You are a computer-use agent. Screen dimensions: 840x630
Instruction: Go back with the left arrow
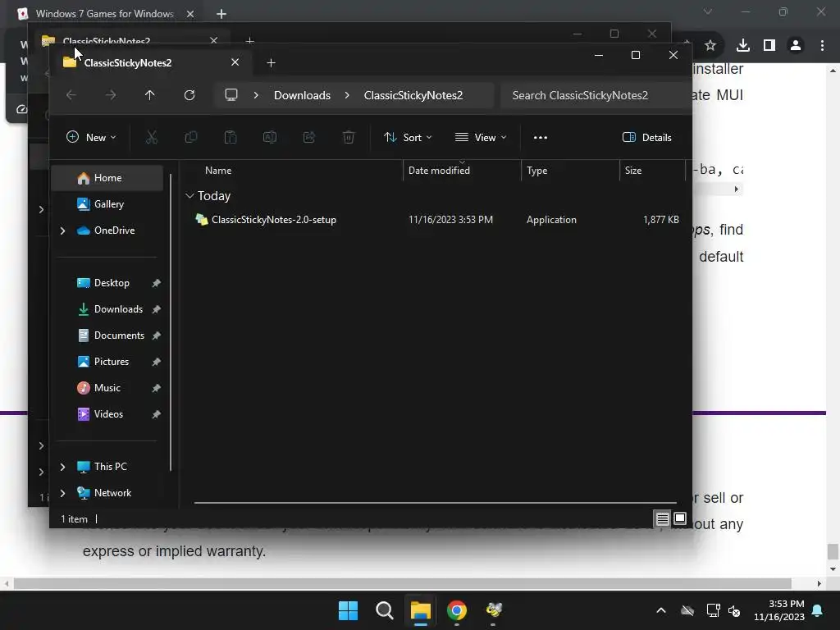click(x=71, y=95)
